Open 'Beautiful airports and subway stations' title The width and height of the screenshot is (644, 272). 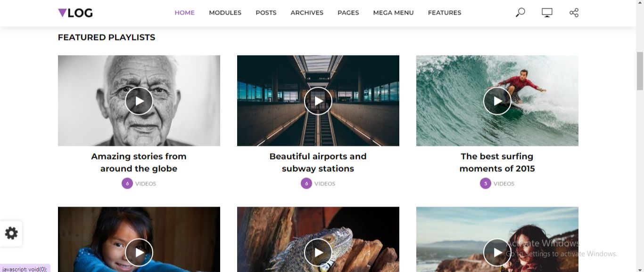tap(318, 162)
